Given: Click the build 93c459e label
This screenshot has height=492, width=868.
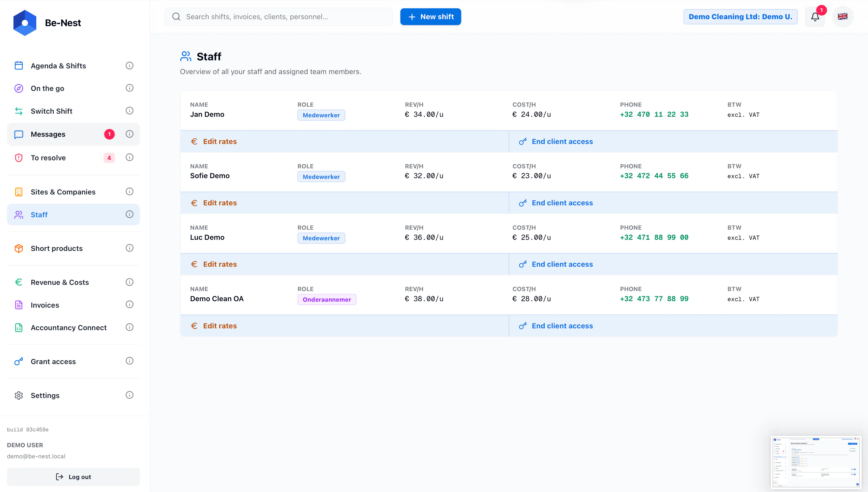Looking at the screenshot, I should click(28, 430).
